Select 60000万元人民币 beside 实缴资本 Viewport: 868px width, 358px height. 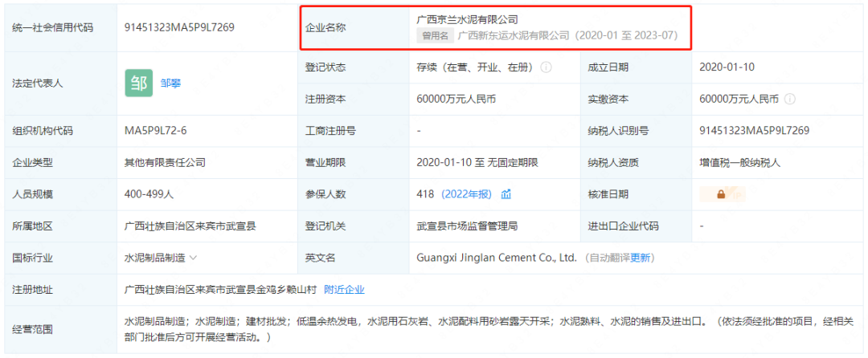click(x=739, y=100)
